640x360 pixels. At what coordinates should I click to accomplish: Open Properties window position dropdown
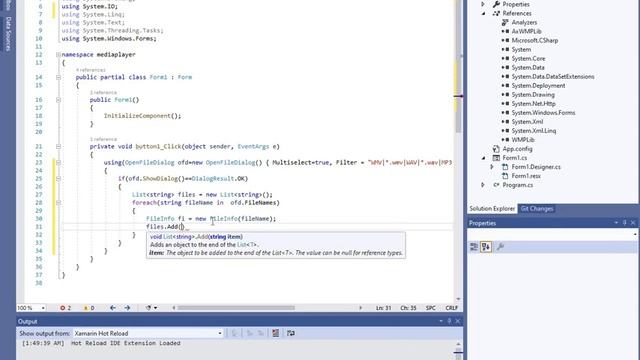click(x=616, y=223)
